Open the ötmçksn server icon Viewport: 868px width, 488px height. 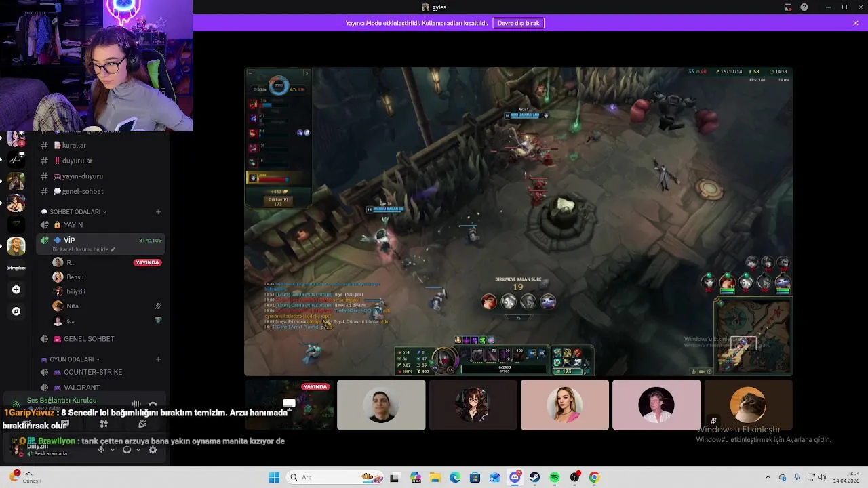pyautogui.click(x=16, y=268)
